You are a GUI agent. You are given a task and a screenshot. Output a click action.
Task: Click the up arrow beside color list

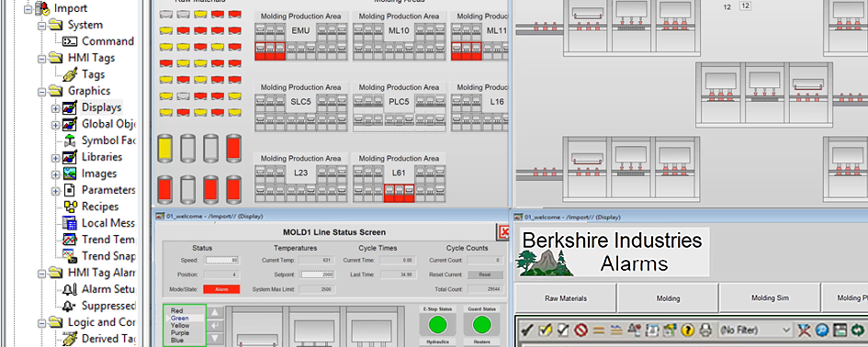215,312
